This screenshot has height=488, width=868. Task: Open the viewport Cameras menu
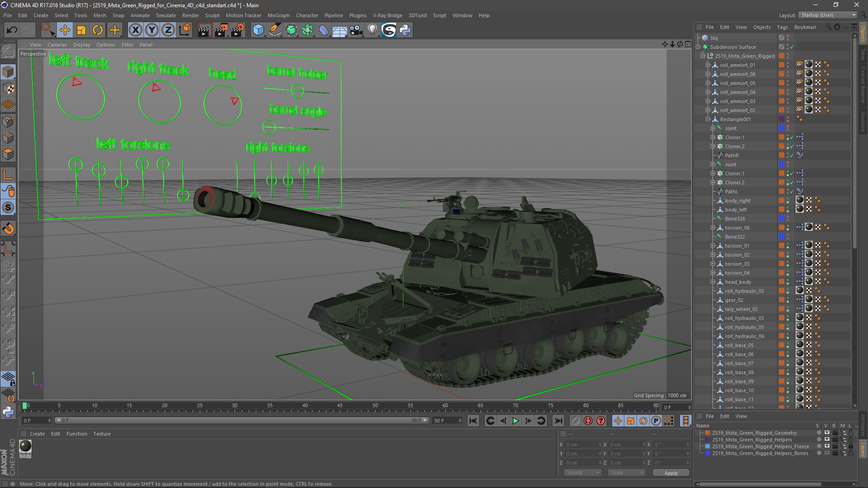[57, 45]
